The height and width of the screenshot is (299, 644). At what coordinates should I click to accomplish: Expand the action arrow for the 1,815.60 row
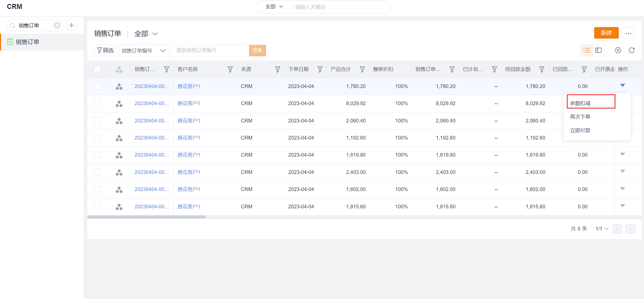(622, 206)
